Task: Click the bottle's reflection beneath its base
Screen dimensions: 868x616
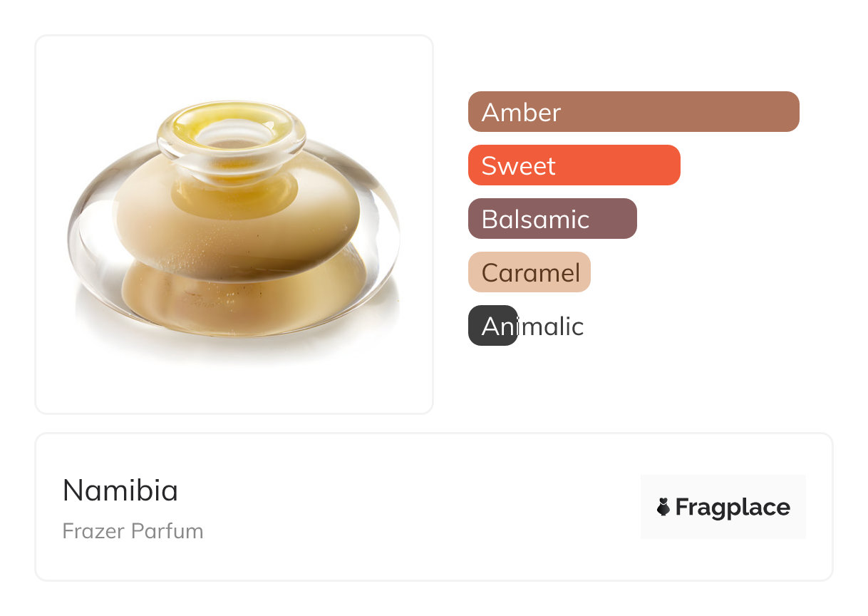Action: pos(235,349)
